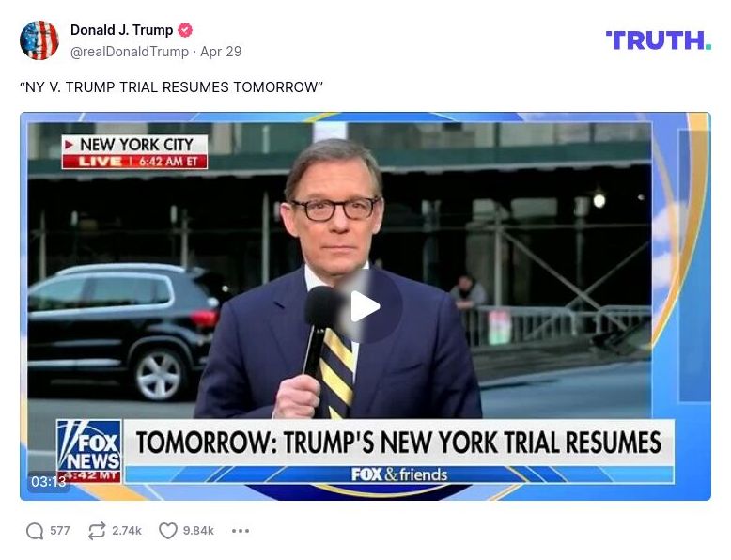Image resolution: width=731 pixels, height=560 pixels.
Task: Click the TOMORROW trial resumes chyron headline
Action: click(x=399, y=442)
